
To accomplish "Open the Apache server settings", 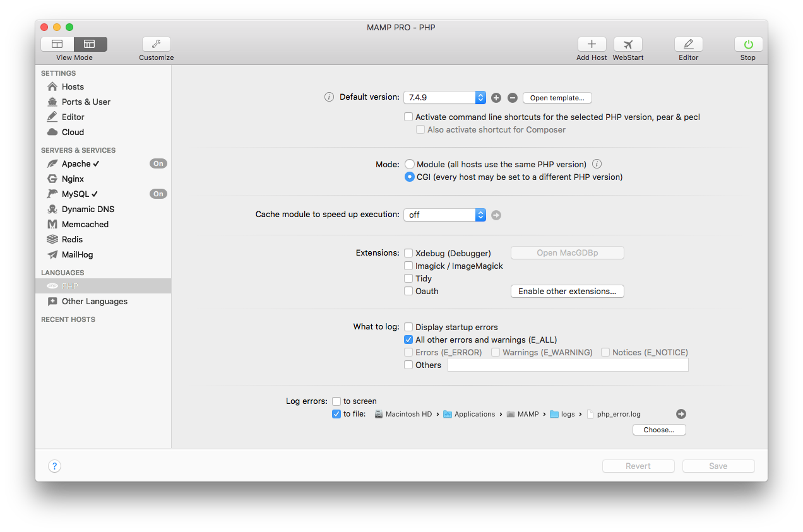I will coord(74,163).
